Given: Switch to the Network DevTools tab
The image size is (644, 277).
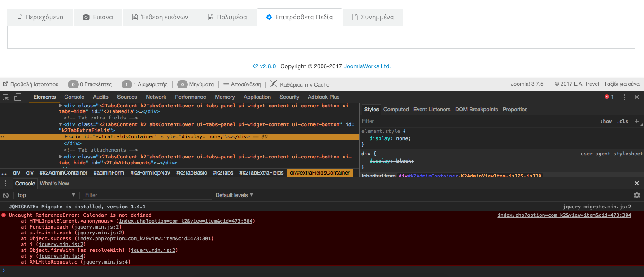Looking at the screenshot, I should 156,97.
